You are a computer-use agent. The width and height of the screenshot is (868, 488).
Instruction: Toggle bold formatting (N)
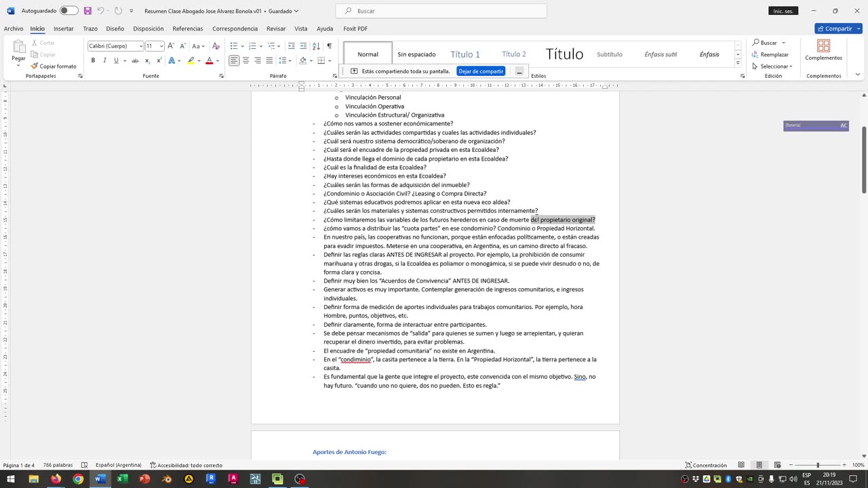93,60
